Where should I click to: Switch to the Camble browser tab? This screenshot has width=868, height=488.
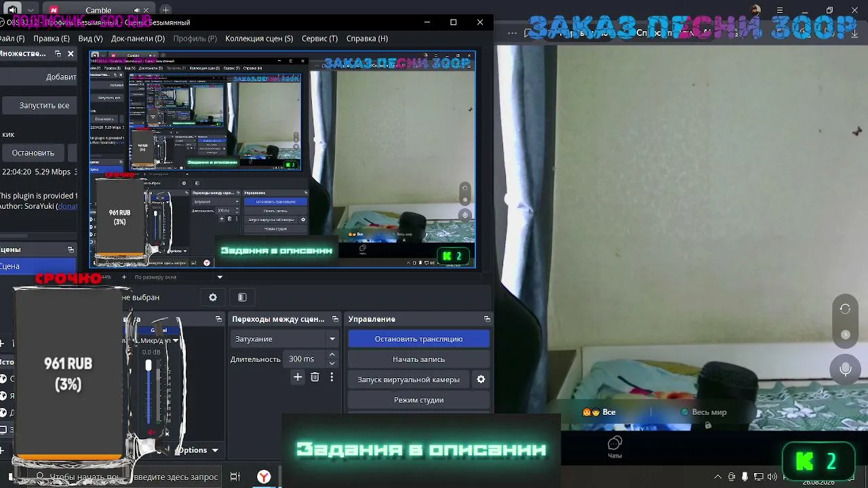(x=98, y=10)
